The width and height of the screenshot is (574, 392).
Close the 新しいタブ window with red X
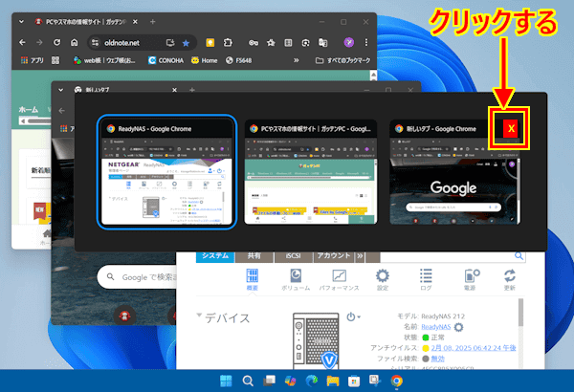click(510, 128)
